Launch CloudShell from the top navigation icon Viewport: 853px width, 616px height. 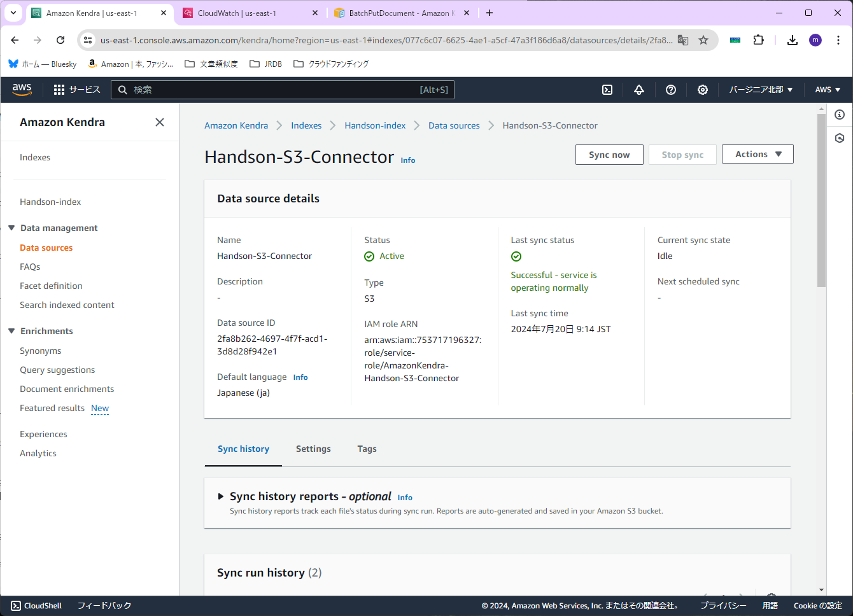[x=607, y=90]
